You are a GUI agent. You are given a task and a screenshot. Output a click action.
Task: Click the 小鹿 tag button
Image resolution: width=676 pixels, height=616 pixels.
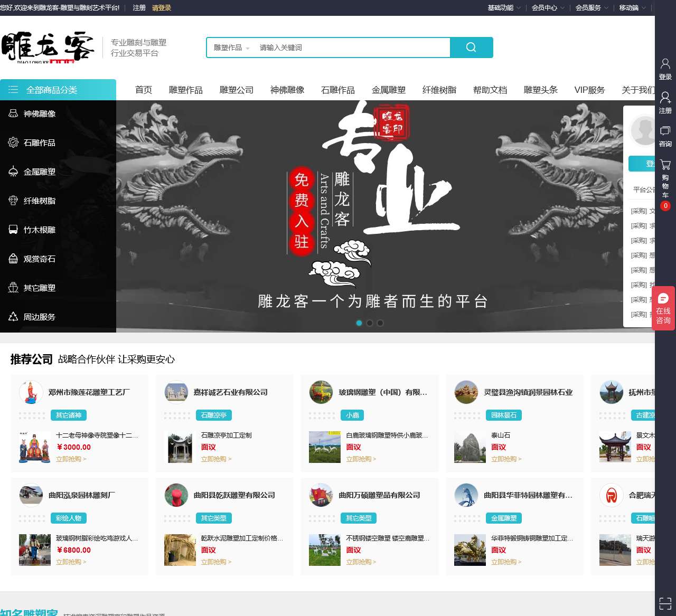click(x=352, y=415)
